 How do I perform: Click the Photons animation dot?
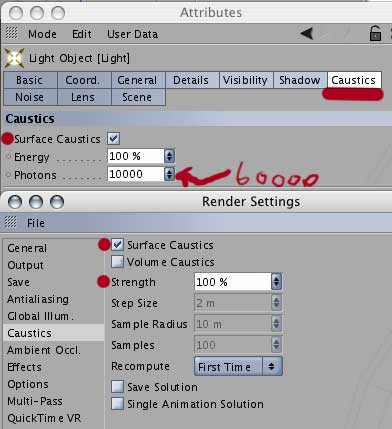pos(8,174)
